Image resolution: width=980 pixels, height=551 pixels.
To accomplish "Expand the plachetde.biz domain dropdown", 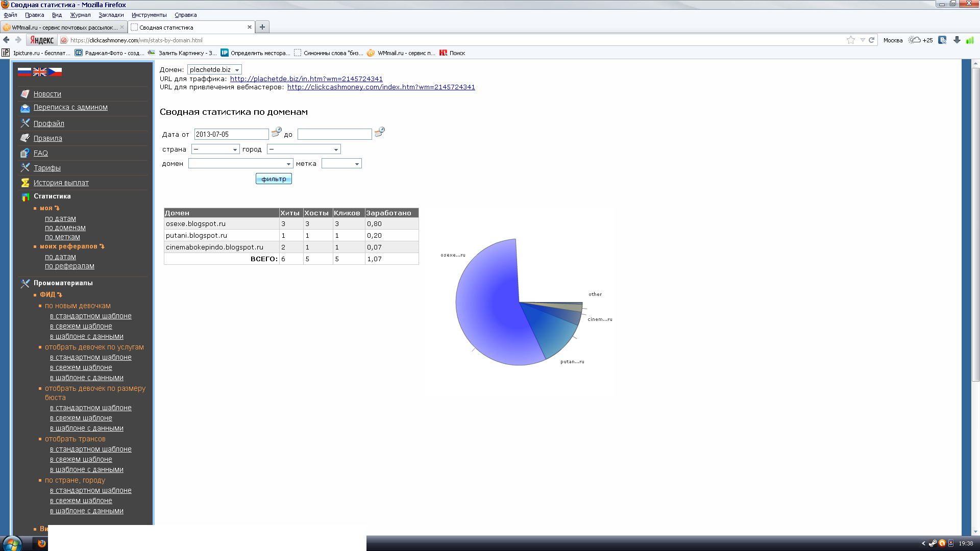I will click(214, 70).
